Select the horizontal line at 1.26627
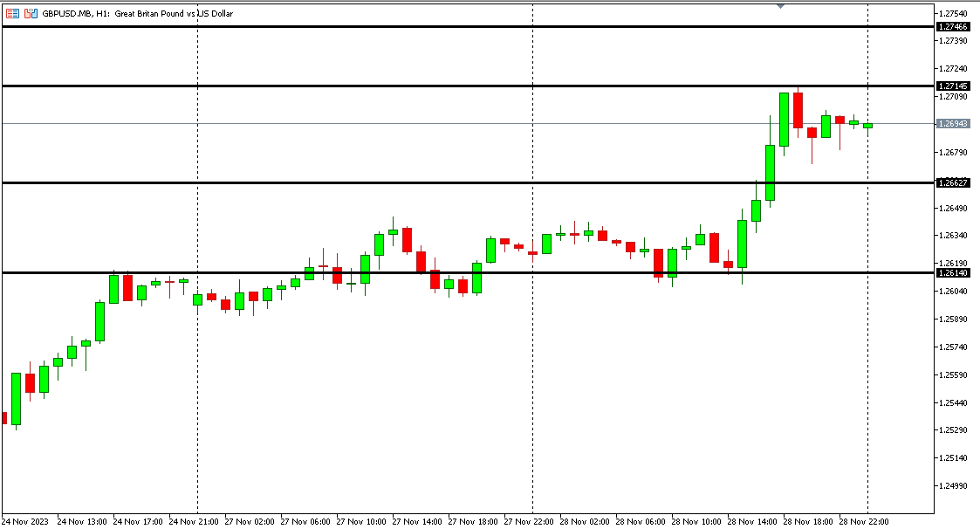This screenshot has width=980, height=529. (x=468, y=182)
